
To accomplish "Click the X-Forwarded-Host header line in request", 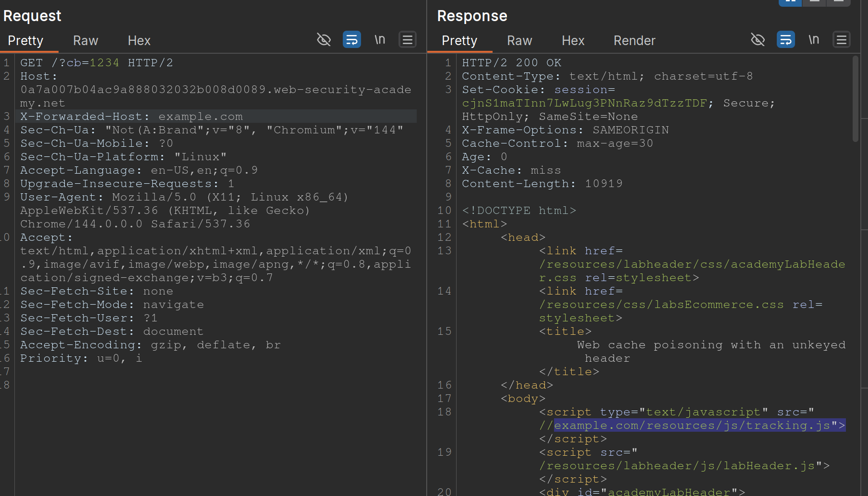I will pos(132,117).
